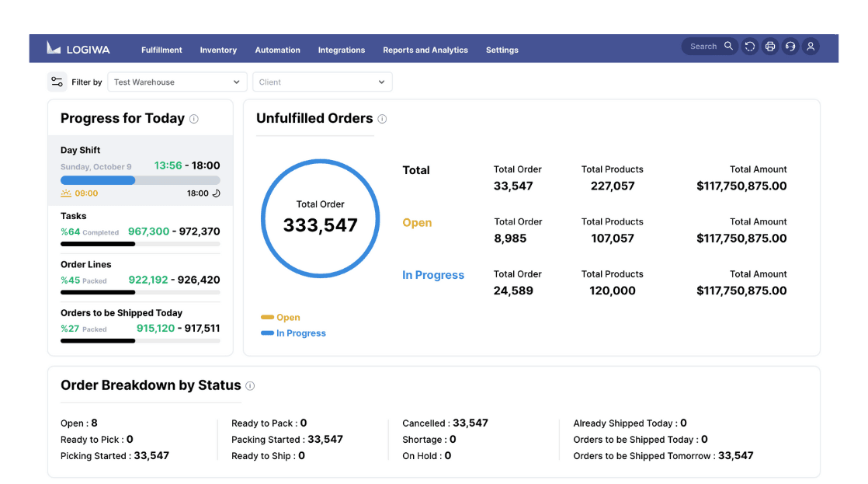The width and height of the screenshot is (868, 484).
Task: Click info icon beside Order Breakdown by Status
Action: point(250,386)
